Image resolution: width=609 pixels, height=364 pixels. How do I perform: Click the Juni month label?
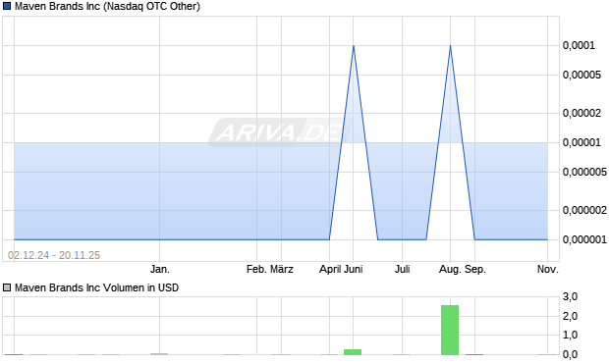354,269
